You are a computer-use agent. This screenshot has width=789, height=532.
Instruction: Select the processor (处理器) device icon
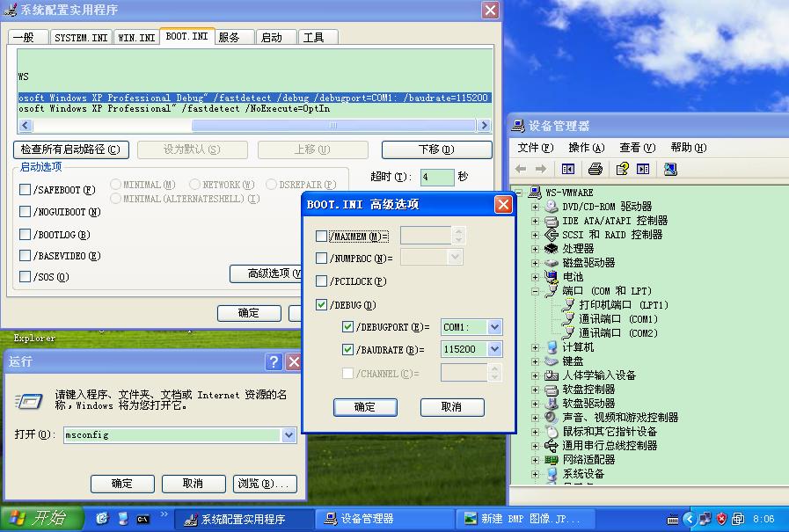[x=552, y=249]
